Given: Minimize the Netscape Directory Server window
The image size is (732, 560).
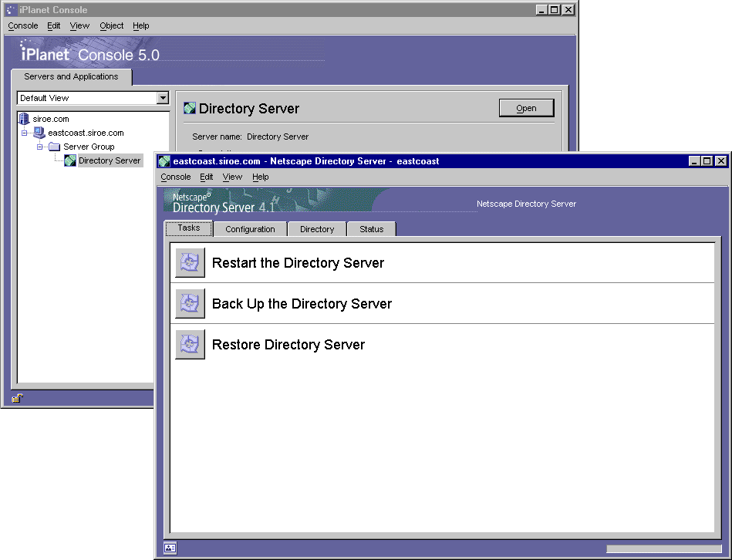Looking at the screenshot, I should pyautogui.click(x=694, y=161).
